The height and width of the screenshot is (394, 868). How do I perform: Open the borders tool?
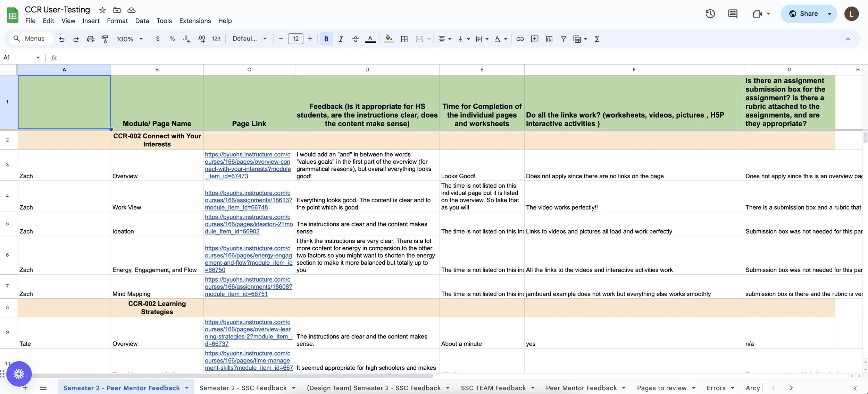(x=404, y=39)
